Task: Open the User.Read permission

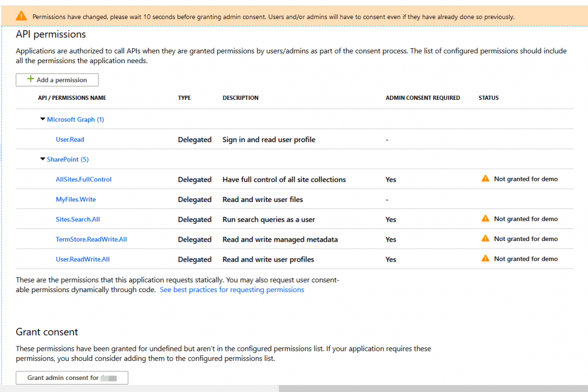Action: point(70,139)
